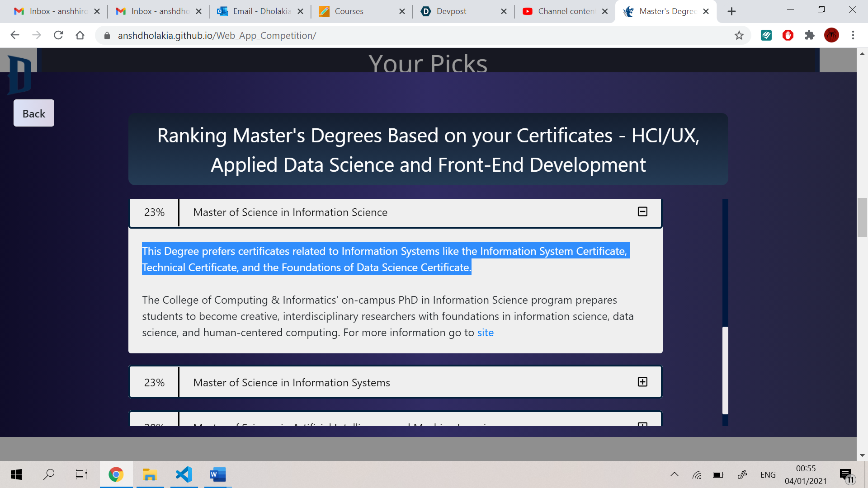
Task: Switch to the Courses tab
Action: click(x=349, y=11)
